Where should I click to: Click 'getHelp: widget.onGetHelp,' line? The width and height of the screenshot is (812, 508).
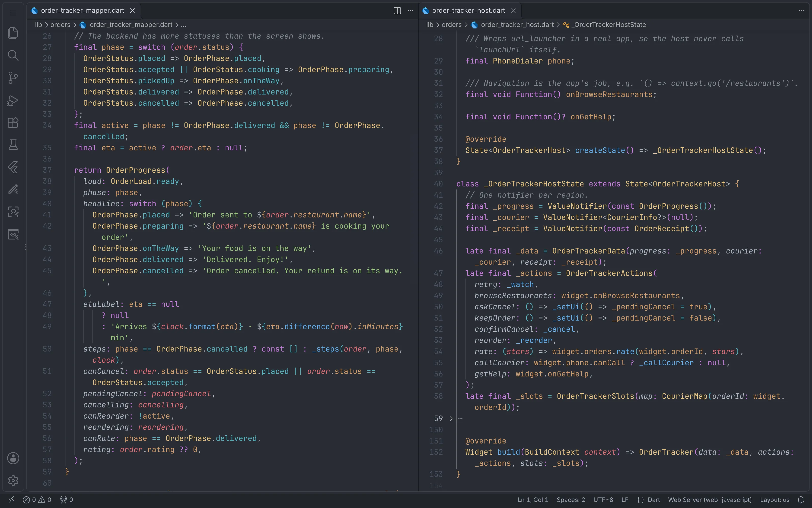pos(533,374)
